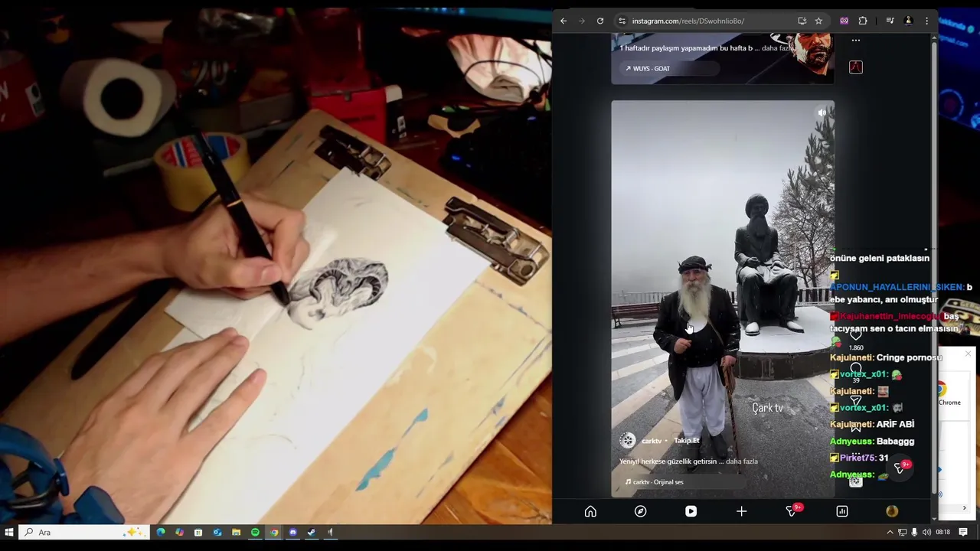Share the carktv reel via paper plane icon
980x551 pixels.
tap(856, 399)
